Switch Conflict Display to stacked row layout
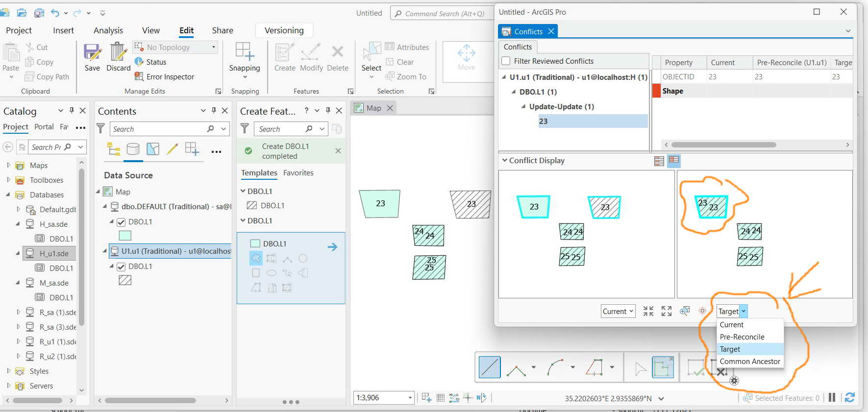Viewport: 868px width, 412px height. tap(659, 161)
